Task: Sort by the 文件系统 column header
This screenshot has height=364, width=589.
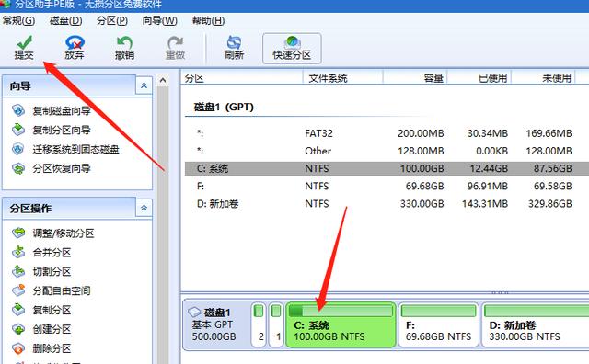Action: [343, 78]
